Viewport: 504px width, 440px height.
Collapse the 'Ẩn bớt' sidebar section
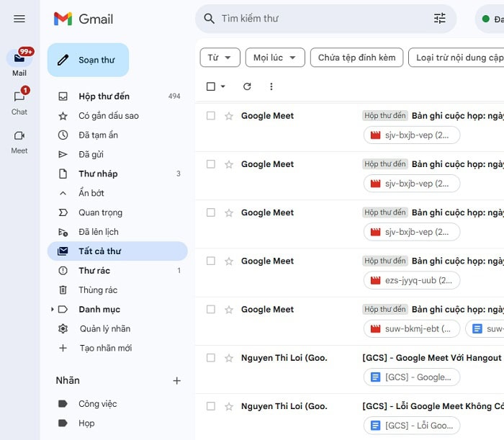click(91, 193)
